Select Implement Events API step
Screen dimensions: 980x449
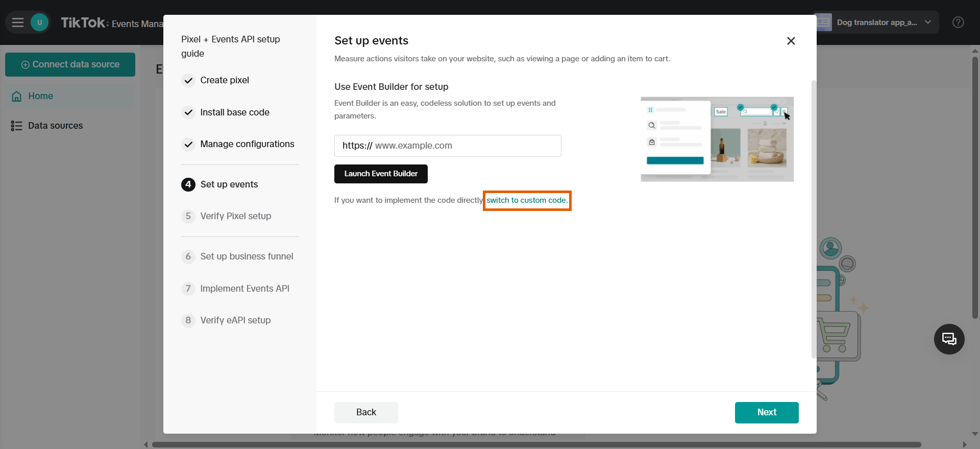235,289
